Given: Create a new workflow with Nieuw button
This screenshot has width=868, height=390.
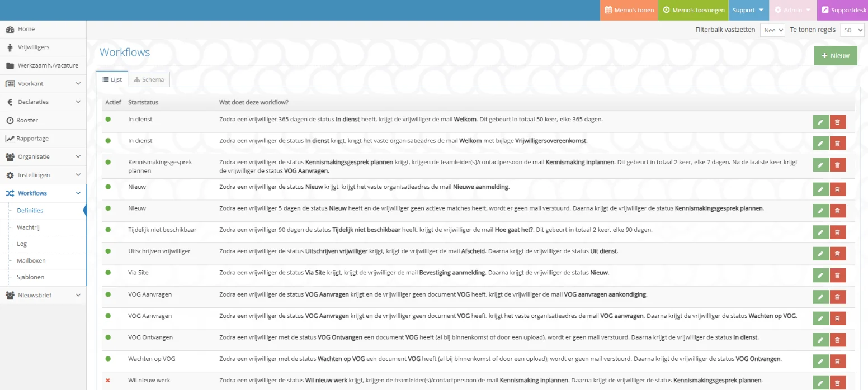Looking at the screenshot, I should pyautogui.click(x=836, y=55).
